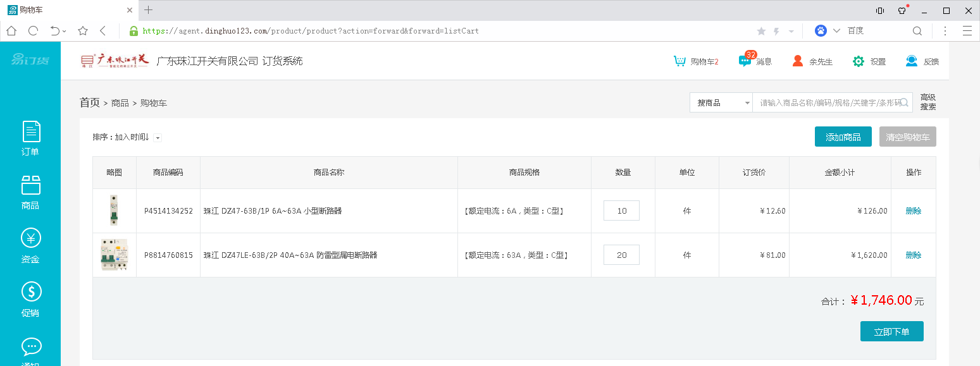
Task: Open the 排序 加入时间 sort dropdown
Action: (x=158, y=138)
